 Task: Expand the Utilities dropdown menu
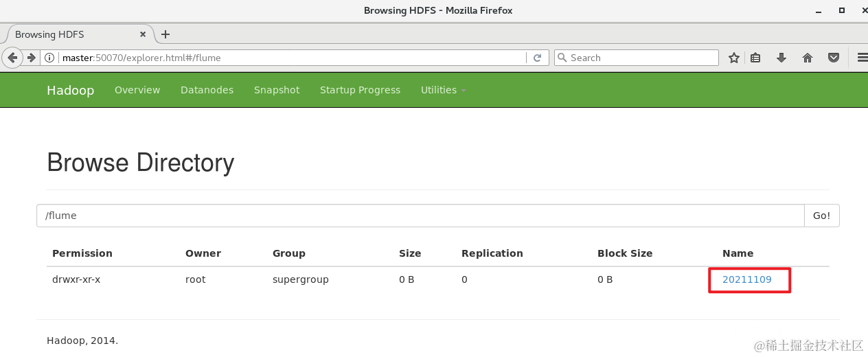point(443,90)
